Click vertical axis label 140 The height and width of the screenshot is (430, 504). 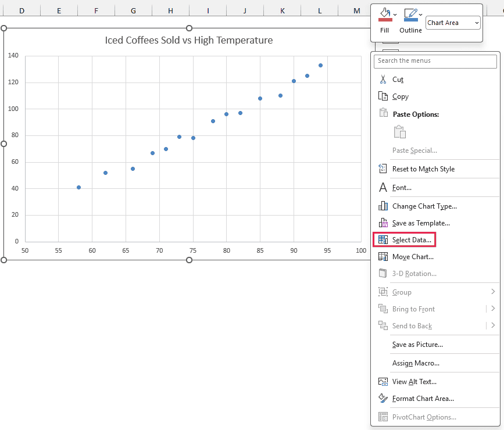click(13, 55)
